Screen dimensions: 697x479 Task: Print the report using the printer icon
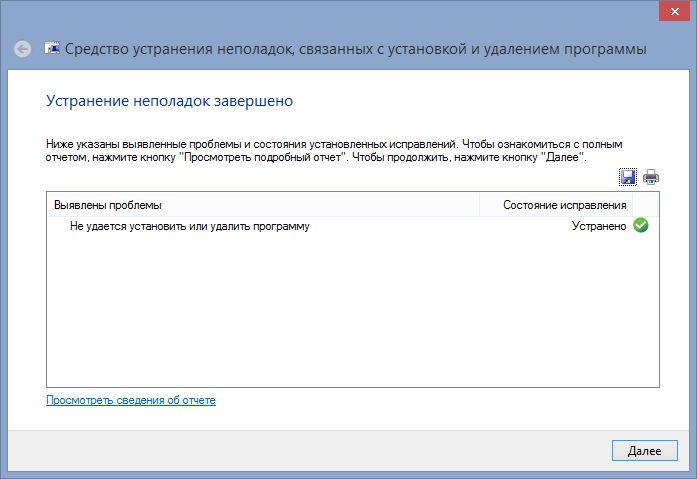(x=650, y=177)
